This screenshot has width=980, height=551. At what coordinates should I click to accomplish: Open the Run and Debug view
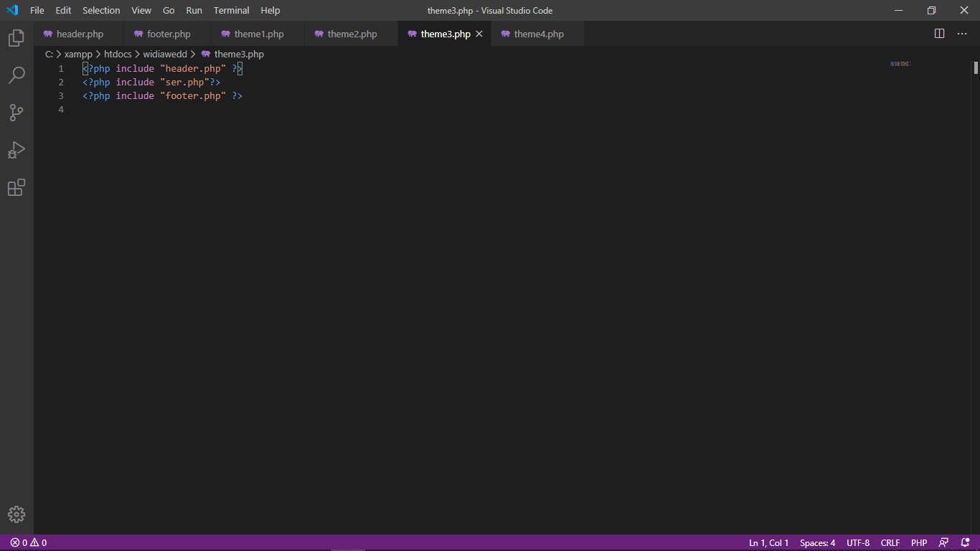(x=16, y=150)
